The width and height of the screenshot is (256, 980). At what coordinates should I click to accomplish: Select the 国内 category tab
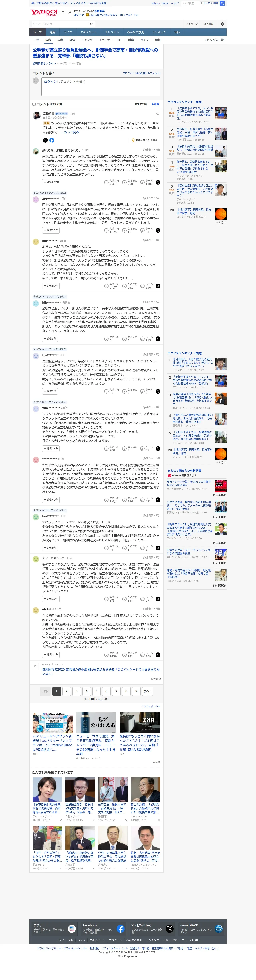(48, 40)
